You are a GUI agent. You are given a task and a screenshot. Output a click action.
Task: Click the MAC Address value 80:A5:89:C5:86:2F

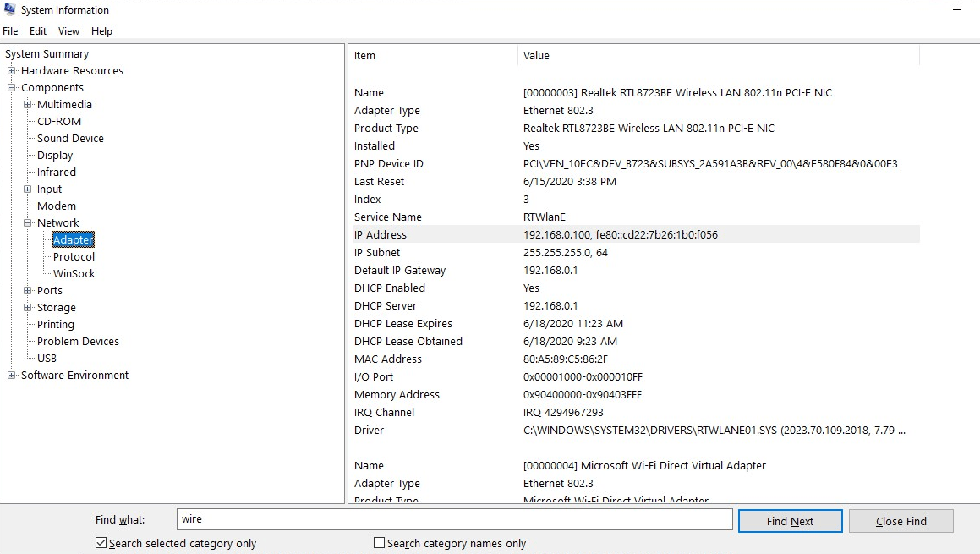[x=566, y=359]
